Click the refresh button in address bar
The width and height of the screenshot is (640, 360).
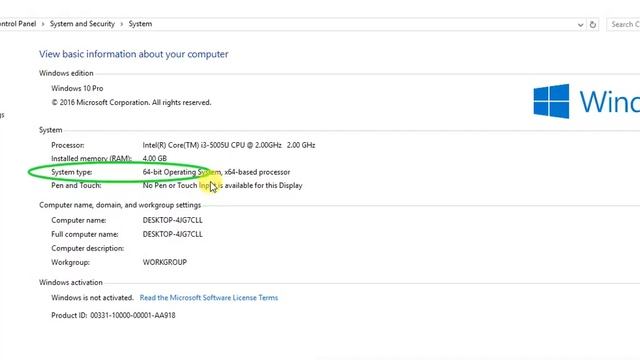coord(593,24)
